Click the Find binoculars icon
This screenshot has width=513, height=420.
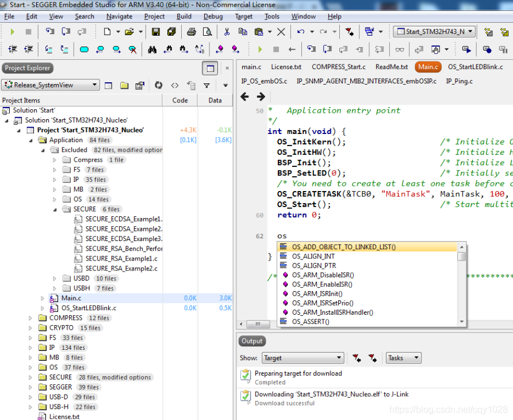(152, 49)
